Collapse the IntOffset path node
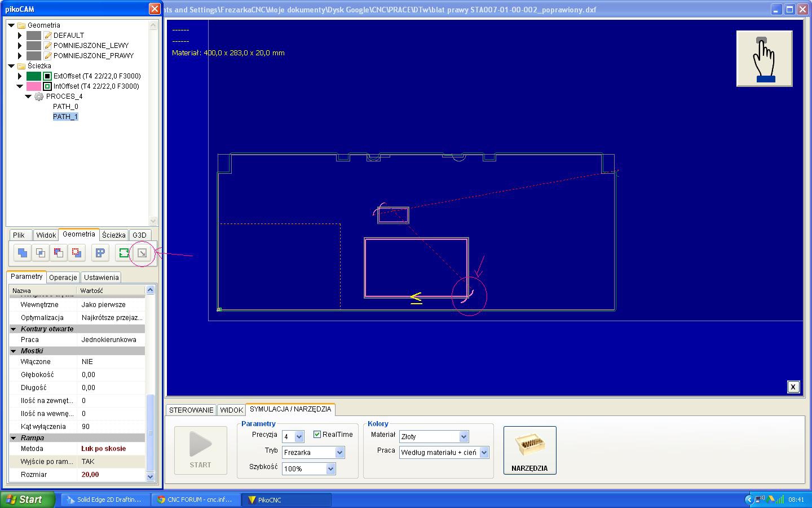 click(x=20, y=86)
